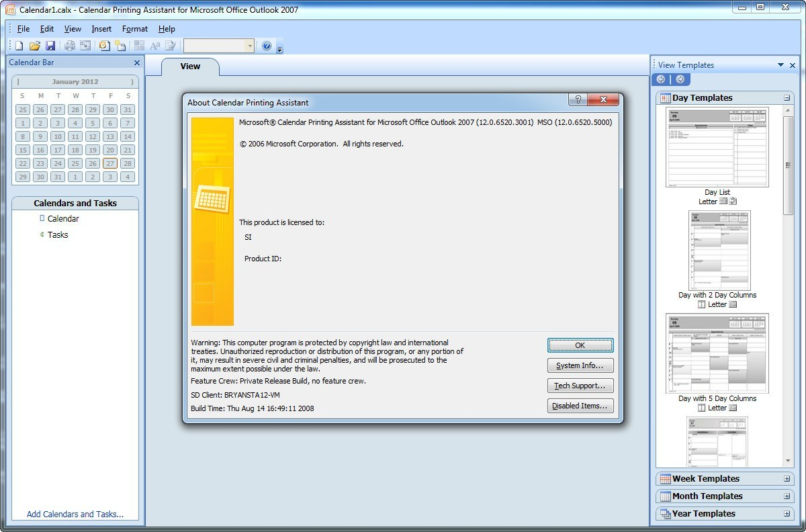Click grid icon right of 5 Day Columns Letter
The image size is (806, 532).
point(733,408)
